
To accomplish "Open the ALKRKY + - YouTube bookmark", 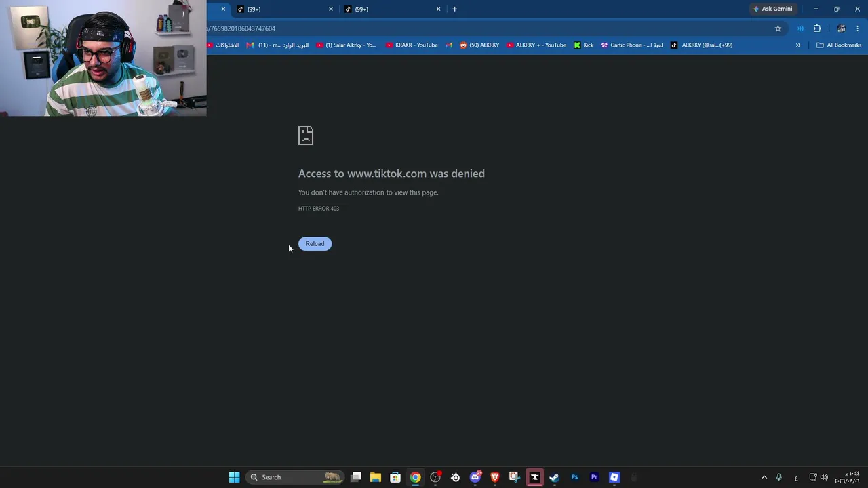I will click(536, 45).
